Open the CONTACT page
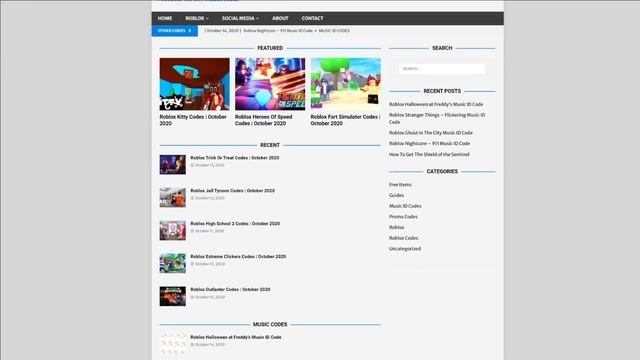The height and width of the screenshot is (360, 640). click(312, 18)
